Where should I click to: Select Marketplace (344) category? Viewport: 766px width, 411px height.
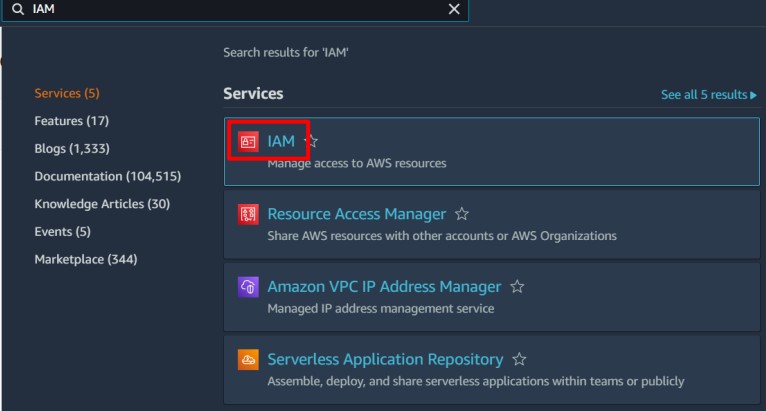(x=85, y=259)
